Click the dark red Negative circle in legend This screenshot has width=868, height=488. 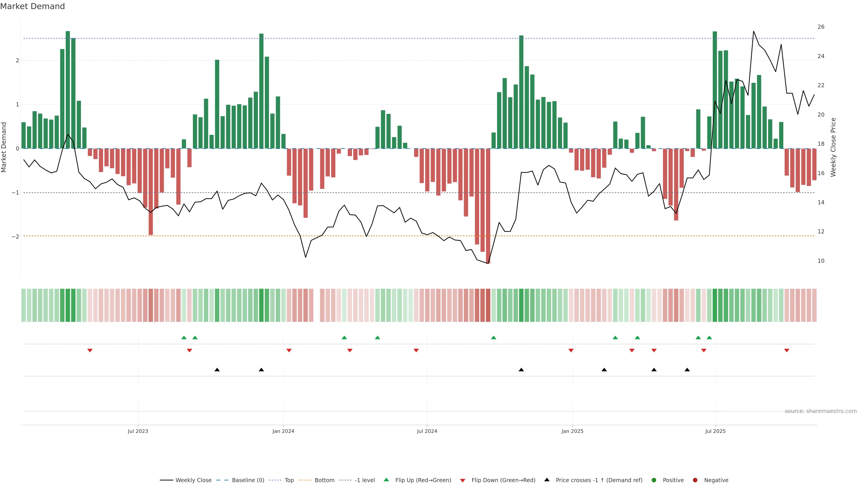coord(695,480)
